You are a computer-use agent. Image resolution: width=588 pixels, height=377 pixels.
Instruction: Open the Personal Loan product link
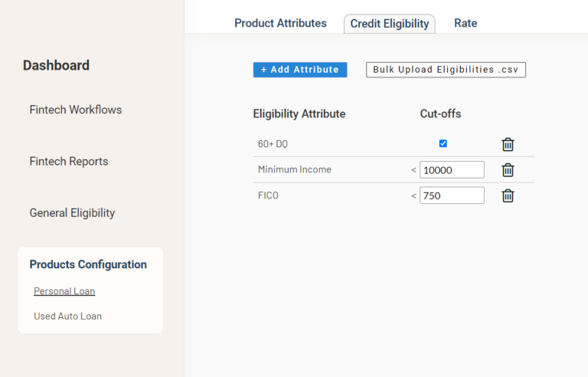pos(64,291)
